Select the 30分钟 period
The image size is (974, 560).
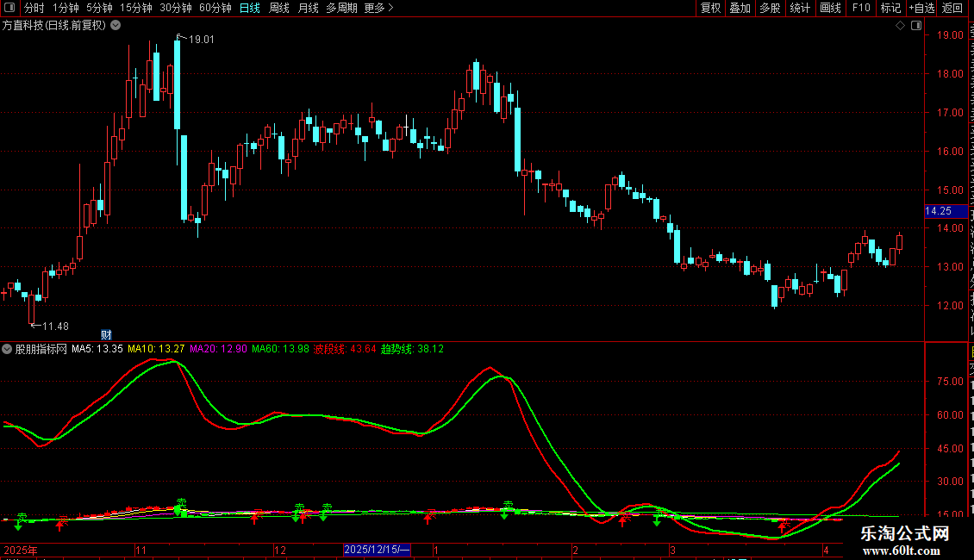coord(176,8)
